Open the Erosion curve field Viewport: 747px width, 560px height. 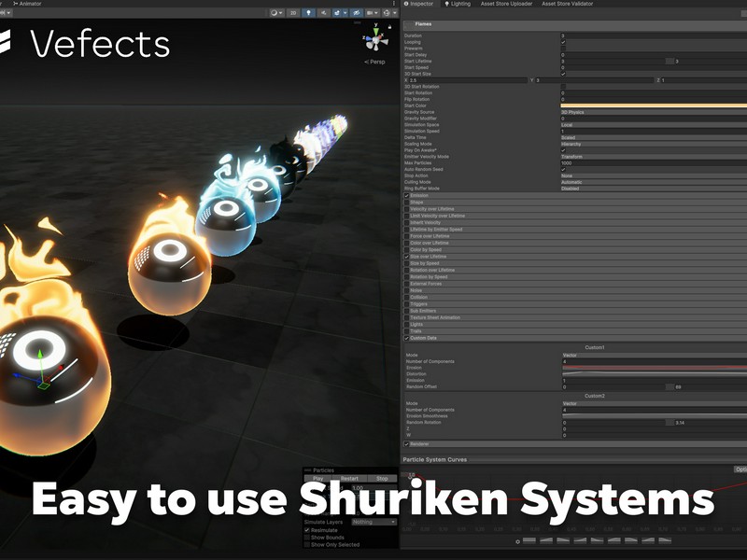[655, 368]
